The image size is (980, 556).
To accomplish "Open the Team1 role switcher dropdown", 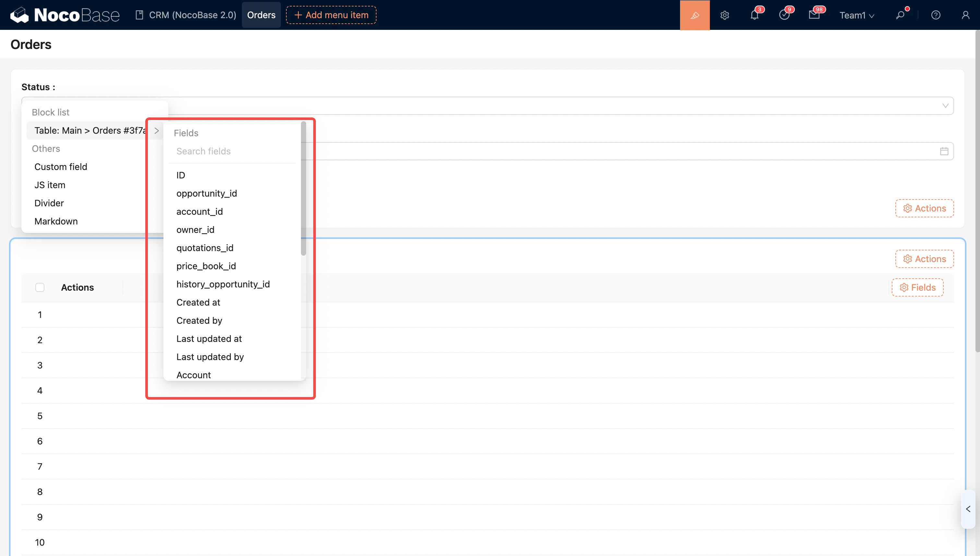I will tap(856, 15).
